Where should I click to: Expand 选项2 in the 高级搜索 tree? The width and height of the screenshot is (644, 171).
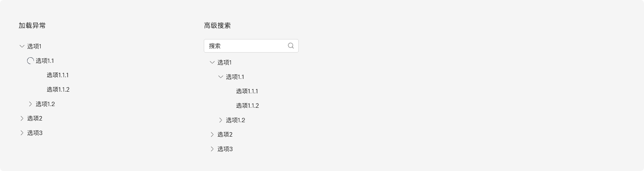tap(212, 135)
